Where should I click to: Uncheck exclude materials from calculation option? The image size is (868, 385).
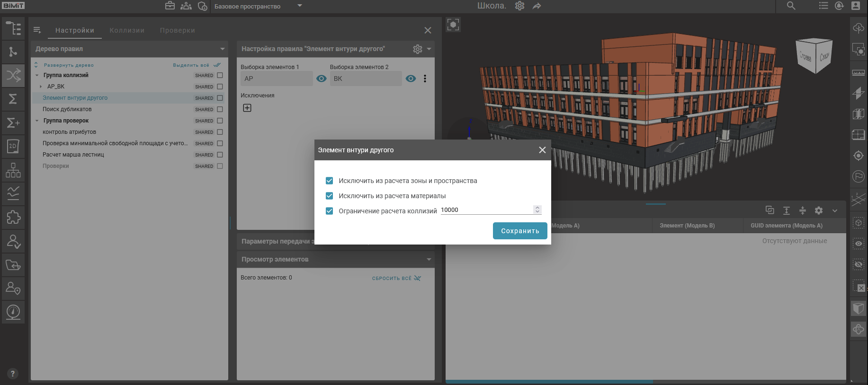329,196
